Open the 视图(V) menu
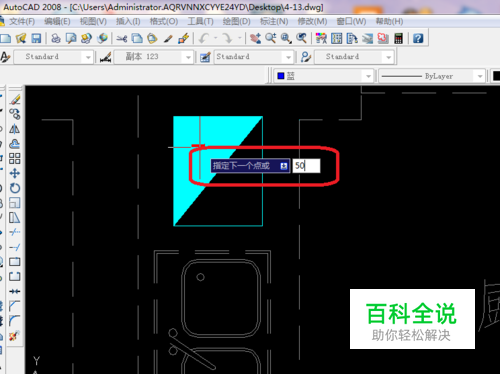Viewport: 500px width, 374px height. 93,22
